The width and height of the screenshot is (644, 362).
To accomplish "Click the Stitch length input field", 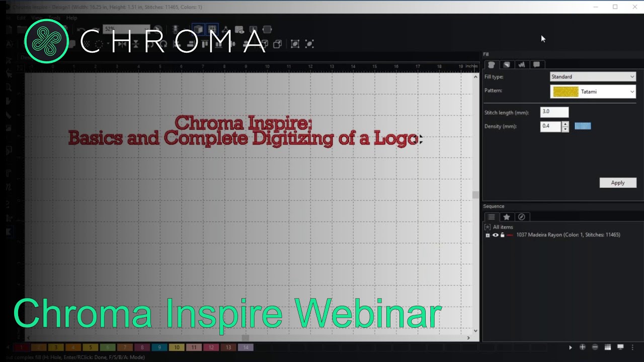I will [x=554, y=112].
